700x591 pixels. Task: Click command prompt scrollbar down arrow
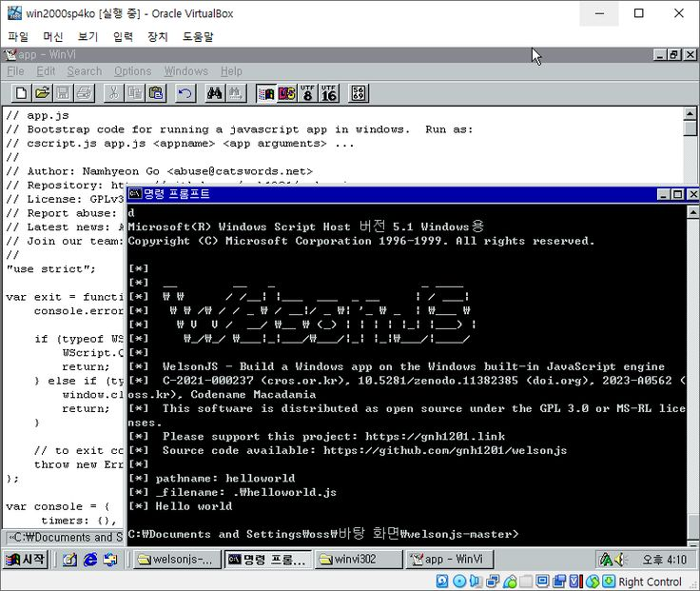691,539
